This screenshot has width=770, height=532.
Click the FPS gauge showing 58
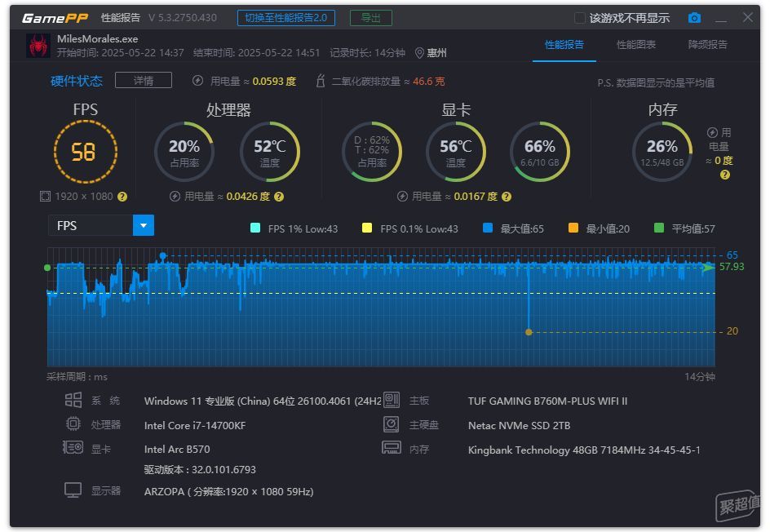pyautogui.click(x=86, y=152)
